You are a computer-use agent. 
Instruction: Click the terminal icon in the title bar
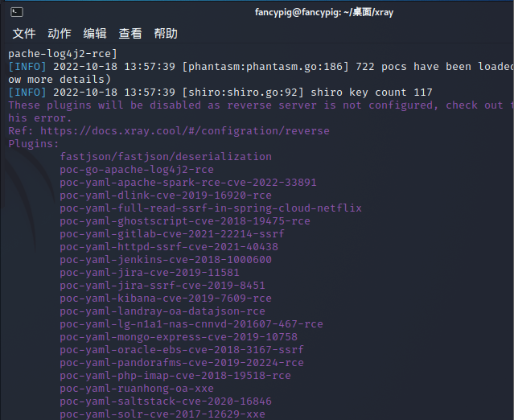click(x=17, y=12)
